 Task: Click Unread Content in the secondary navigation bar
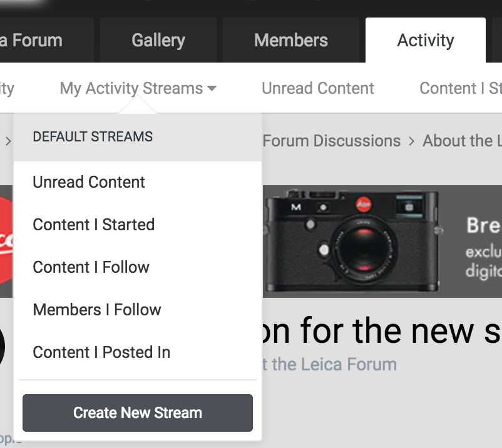click(x=318, y=89)
